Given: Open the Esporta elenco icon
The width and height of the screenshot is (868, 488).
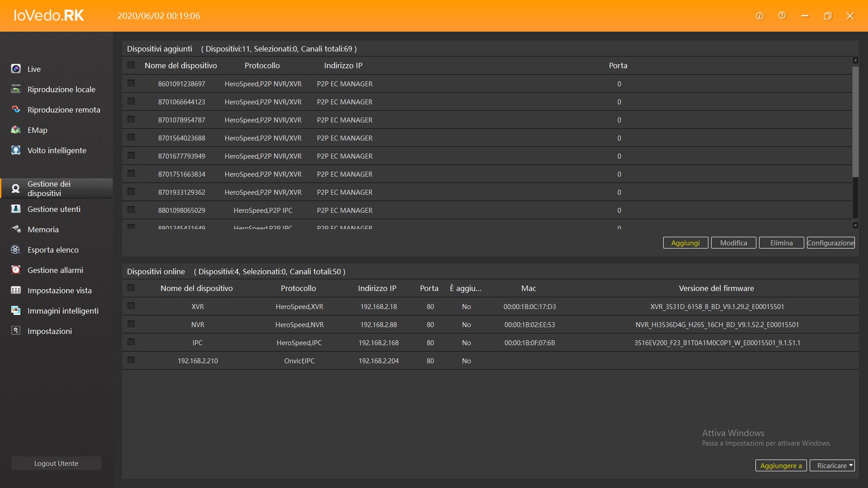Looking at the screenshot, I should coord(16,249).
